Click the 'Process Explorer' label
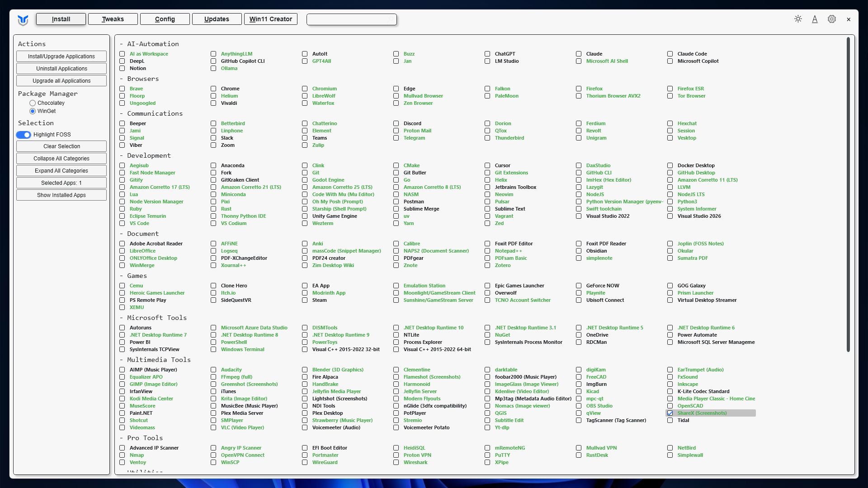The image size is (868, 488). click(x=423, y=342)
